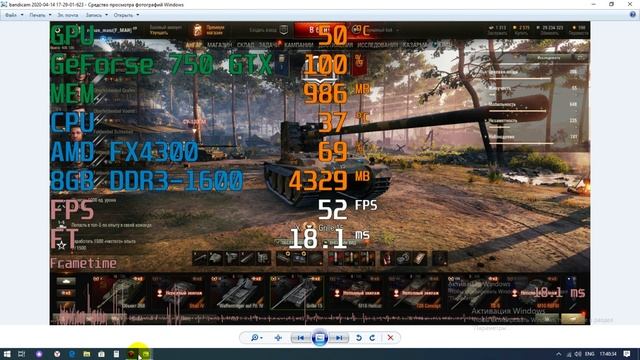640x360 pixels.
Task: Start the slideshow with center button
Action: point(320,338)
